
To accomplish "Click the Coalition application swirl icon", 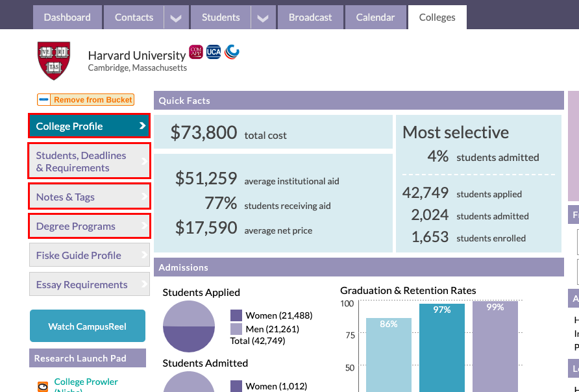I will 232,52.
